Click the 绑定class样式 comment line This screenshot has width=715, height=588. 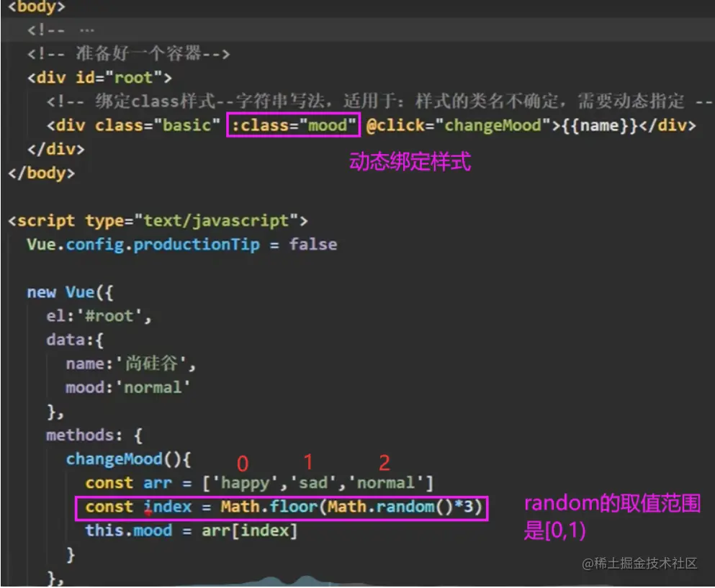[379, 101]
